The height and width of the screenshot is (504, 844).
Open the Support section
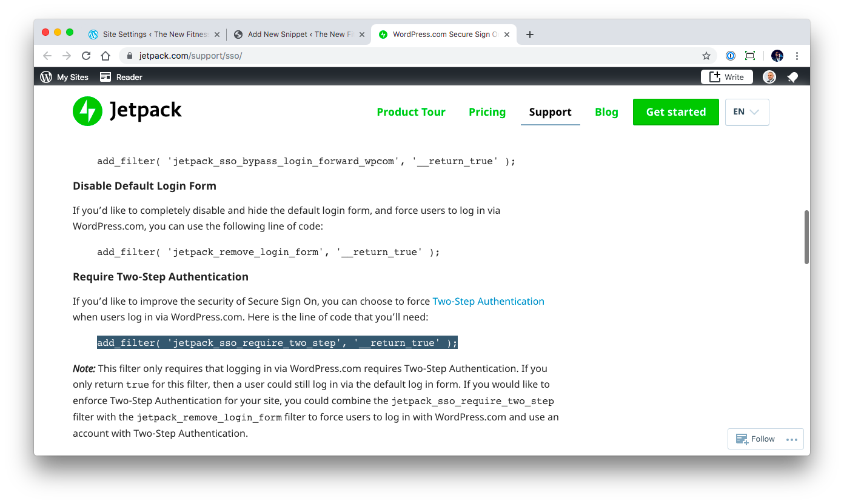pos(550,112)
